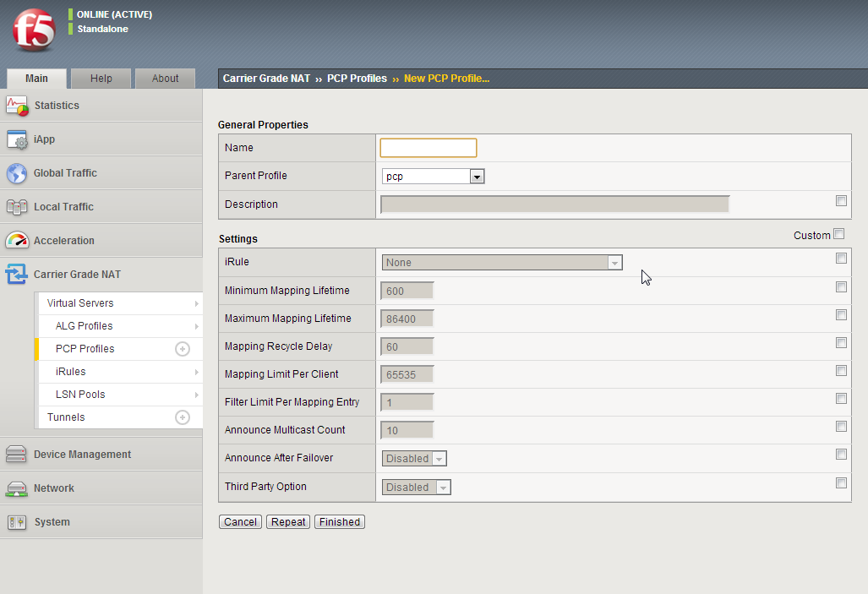Click the Global Traffic globe icon
The image size is (868, 594).
(x=17, y=173)
